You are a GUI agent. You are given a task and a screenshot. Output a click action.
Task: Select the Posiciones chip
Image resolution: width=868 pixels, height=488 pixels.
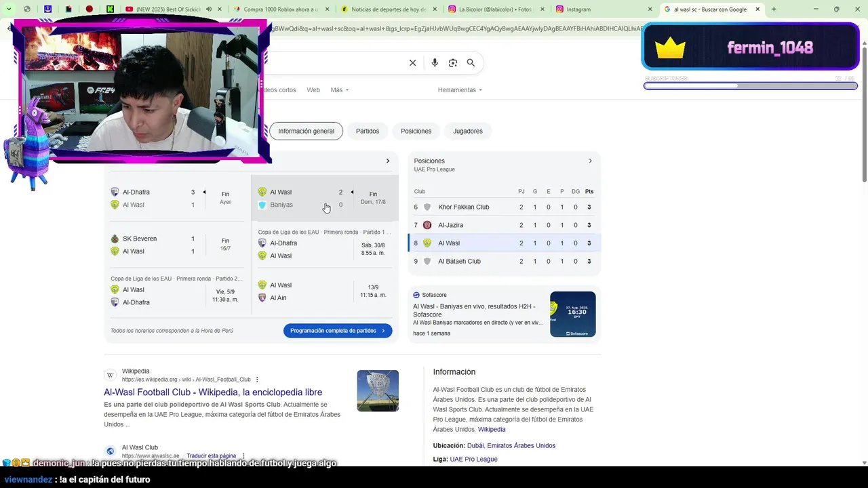[x=416, y=131]
